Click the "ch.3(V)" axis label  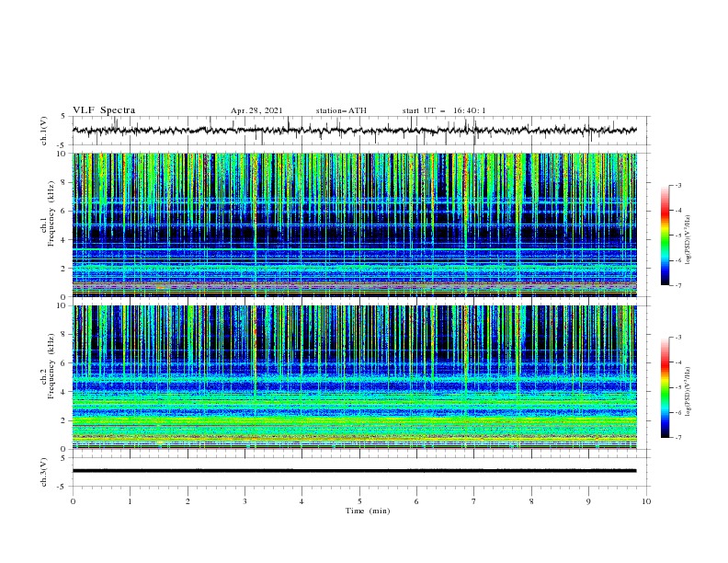tap(44, 472)
